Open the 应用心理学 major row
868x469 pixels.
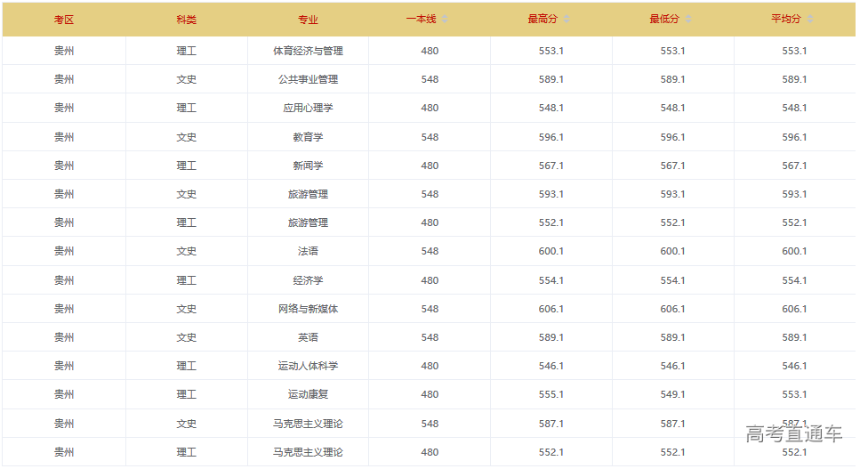(308, 108)
